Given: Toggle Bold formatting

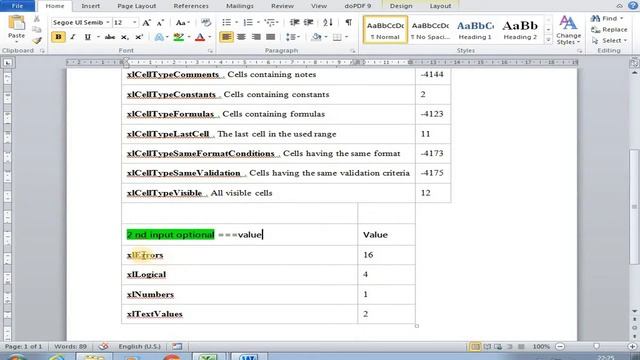Looking at the screenshot, I should 58,37.
